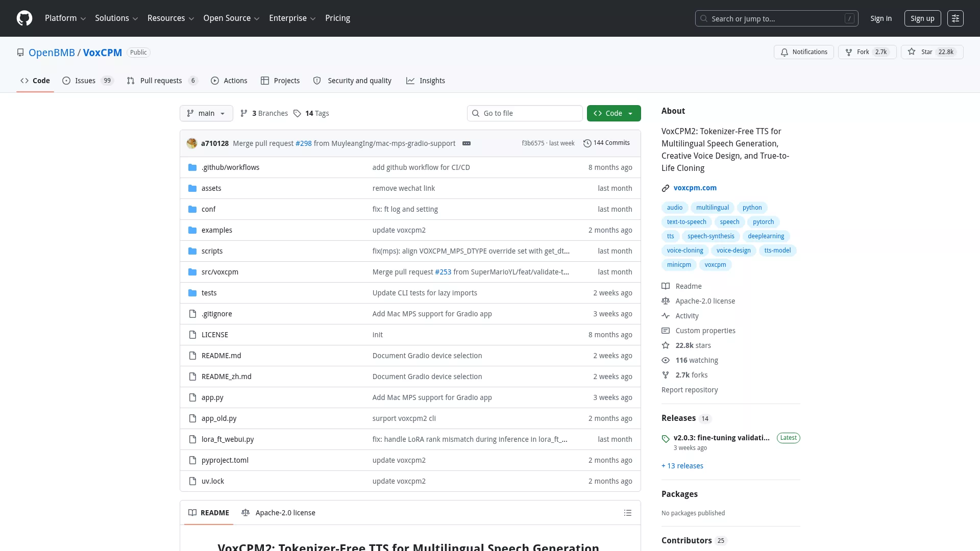Click the LICENSE file icon
Viewport: 980px width, 551px height.
(192, 335)
